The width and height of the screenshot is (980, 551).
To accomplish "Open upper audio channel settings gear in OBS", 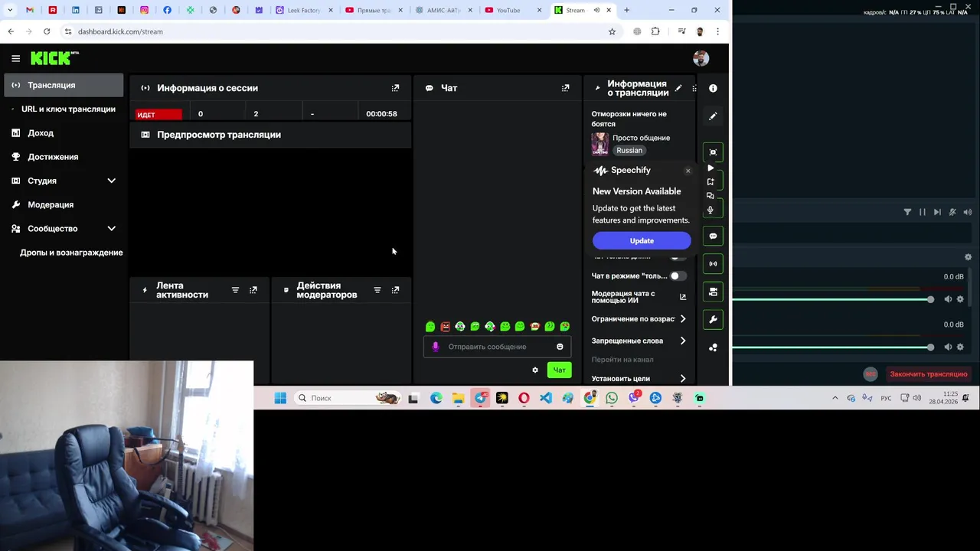I will [960, 299].
